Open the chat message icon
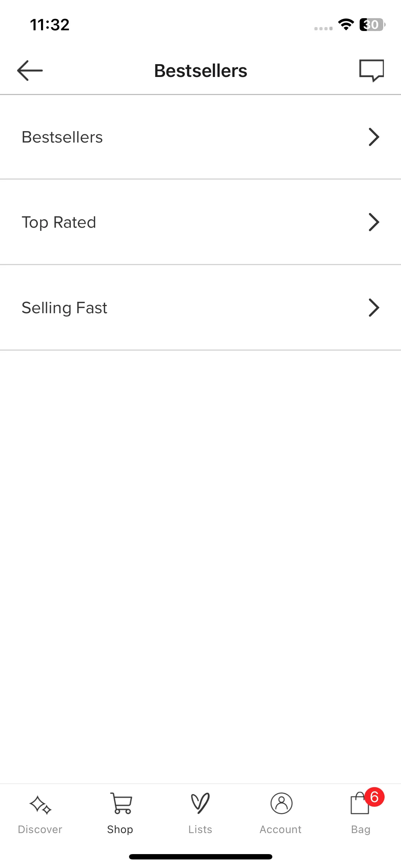The image size is (401, 868). 371,71
